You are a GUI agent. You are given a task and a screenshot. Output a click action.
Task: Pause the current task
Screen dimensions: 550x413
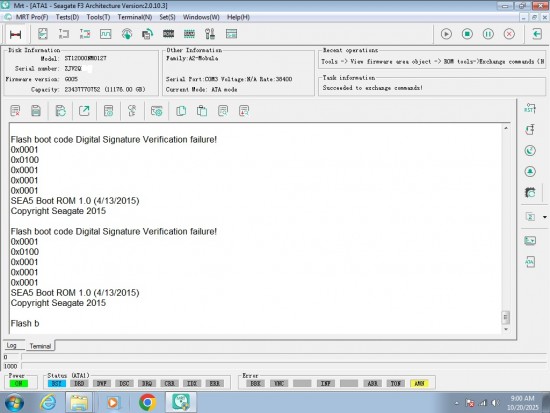click(488, 34)
